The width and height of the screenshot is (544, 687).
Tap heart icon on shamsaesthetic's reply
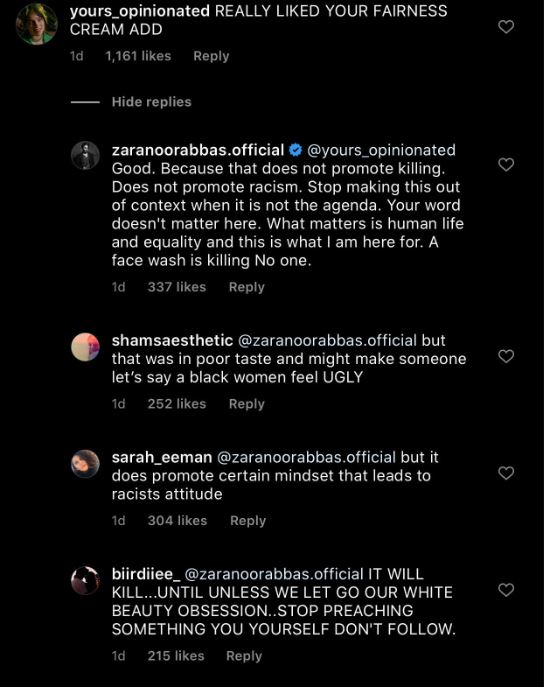tap(506, 356)
